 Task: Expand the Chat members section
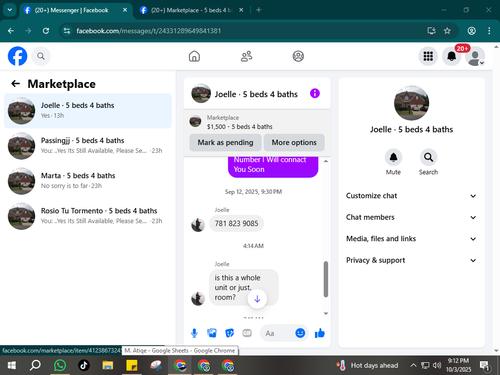[x=411, y=217]
